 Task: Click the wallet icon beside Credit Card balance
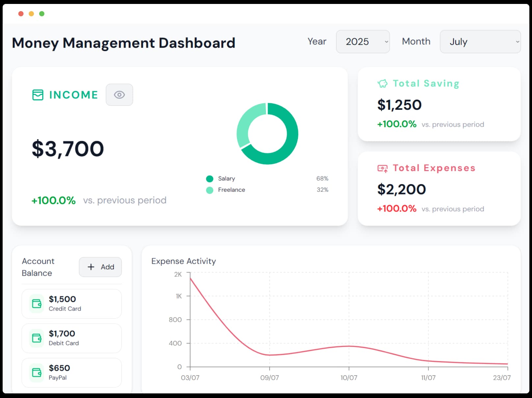tap(36, 304)
